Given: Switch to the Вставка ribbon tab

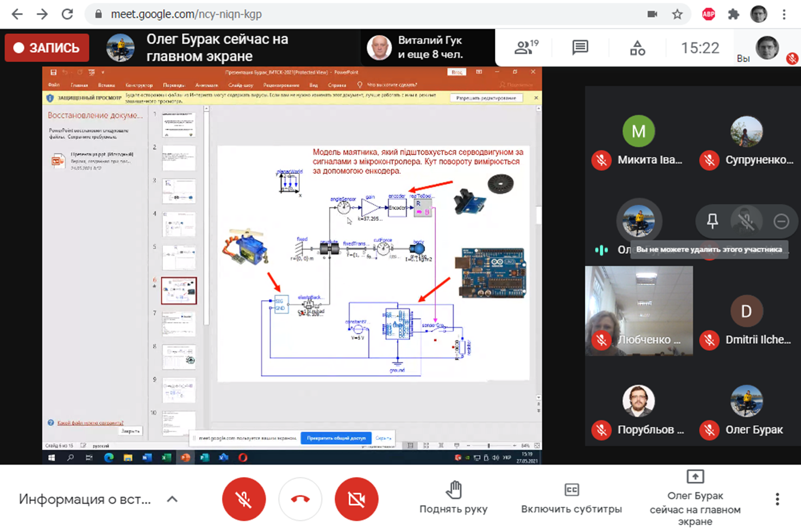Looking at the screenshot, I should [106, 85].
